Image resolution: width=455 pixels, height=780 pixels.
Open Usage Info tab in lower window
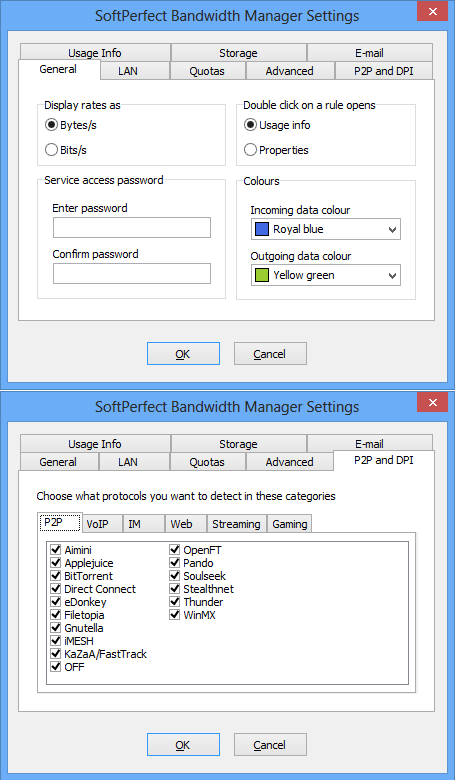click(x=95, y=444)
